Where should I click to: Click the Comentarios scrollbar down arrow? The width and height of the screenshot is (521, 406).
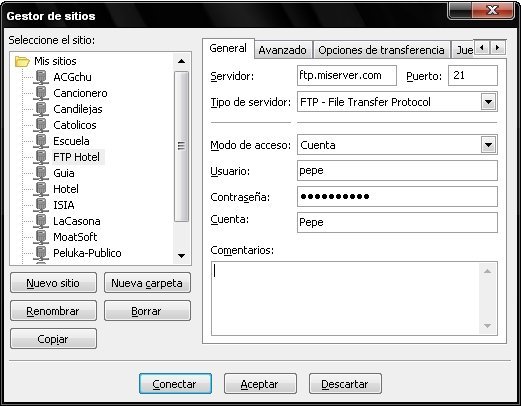coord(488,326)
